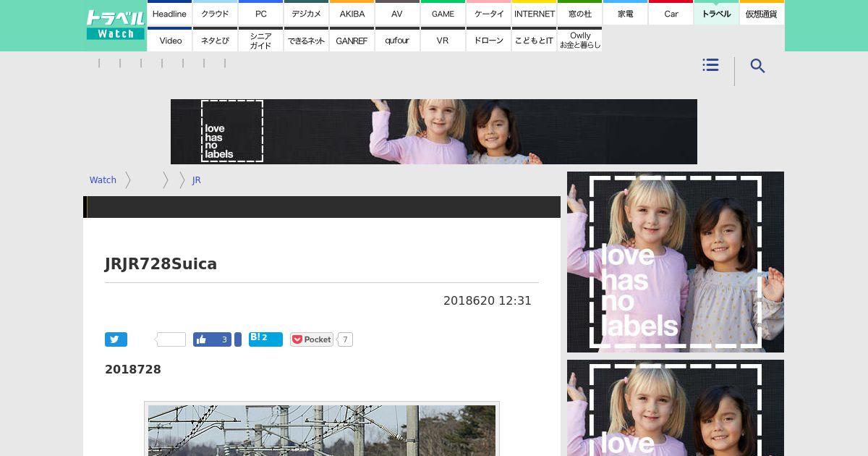Open the ケータイ site tab

[x=488, y=13]
